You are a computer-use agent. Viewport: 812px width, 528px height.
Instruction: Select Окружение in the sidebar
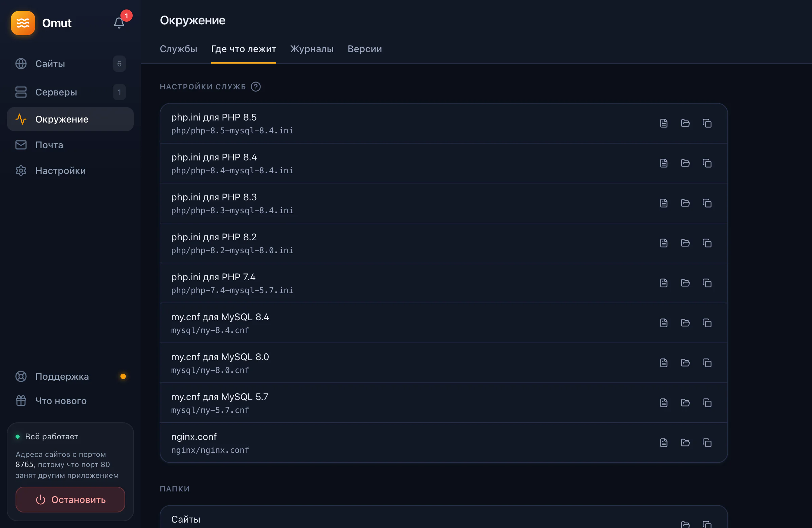[x=70, y=119]
